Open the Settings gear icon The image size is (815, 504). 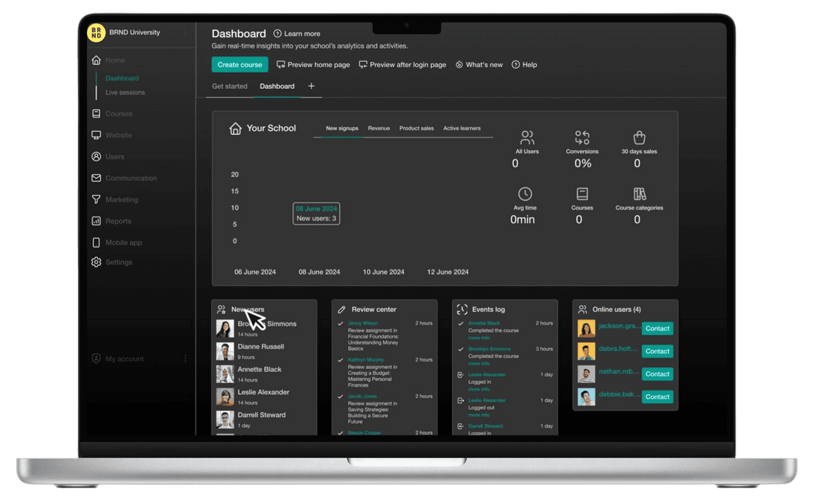click(x=96, y=262)
